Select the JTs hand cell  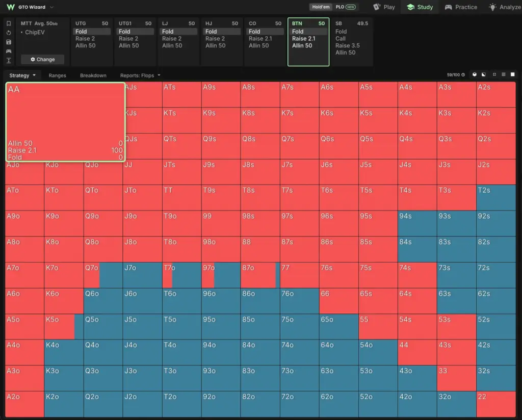tap(182, 172)
